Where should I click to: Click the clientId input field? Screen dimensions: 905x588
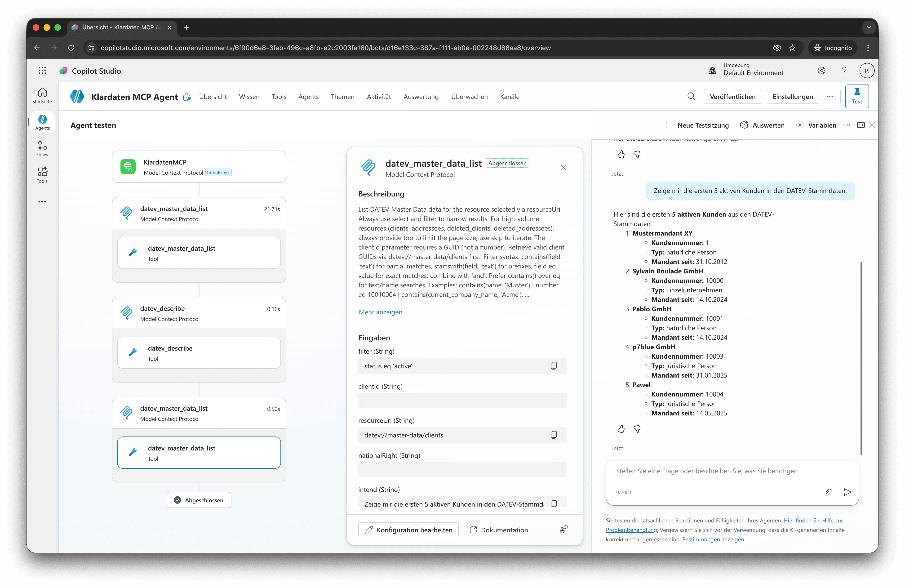point(462,400)
